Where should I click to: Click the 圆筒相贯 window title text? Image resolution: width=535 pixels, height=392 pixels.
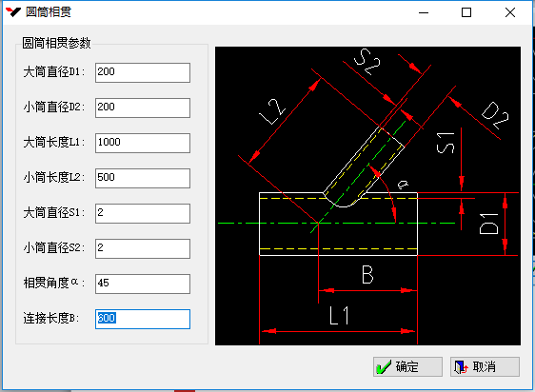(49, 12)
